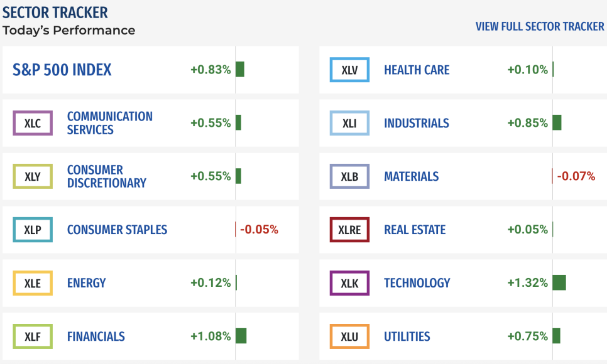Click the XLC ticker badge
The height and width of the screenshot is (364, 607).
[x=33, y=123]
